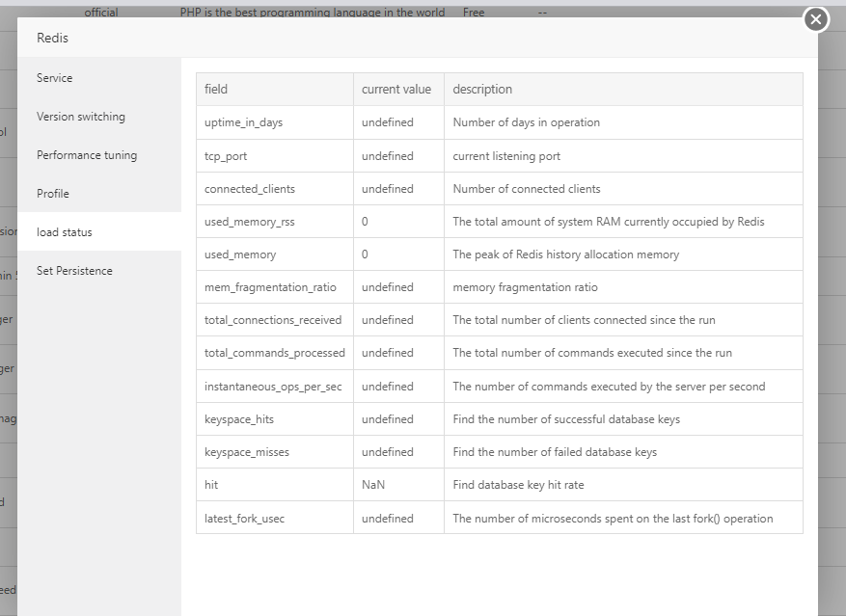Select the latest_fork_usec field cell
The image size is (846, 616).
click(x=245, y=519)
